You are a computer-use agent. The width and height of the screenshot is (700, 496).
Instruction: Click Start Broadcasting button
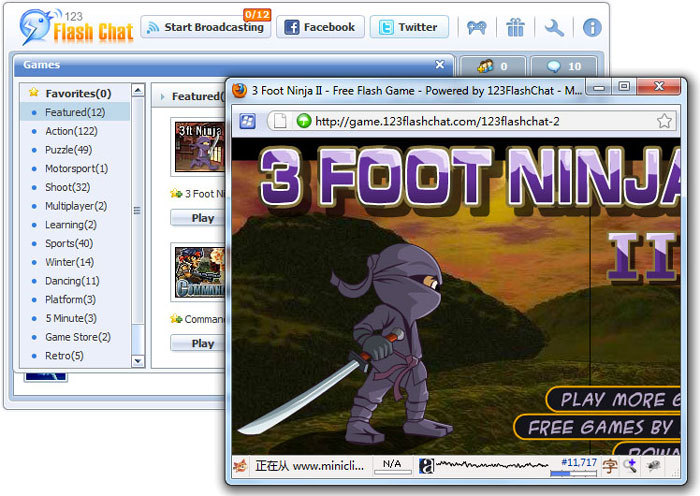point(206,27)
